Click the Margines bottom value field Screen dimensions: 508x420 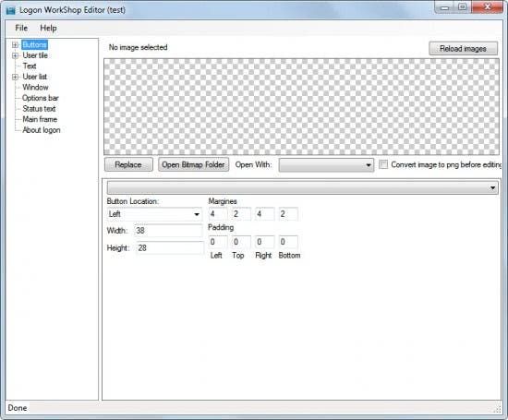(x=288, y=214)
